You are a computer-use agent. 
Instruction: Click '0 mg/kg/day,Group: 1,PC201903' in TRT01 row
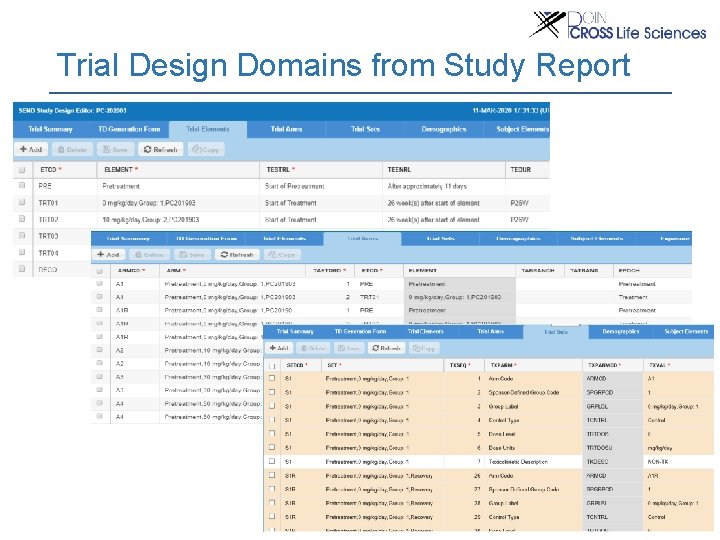(x=149, y=203)
